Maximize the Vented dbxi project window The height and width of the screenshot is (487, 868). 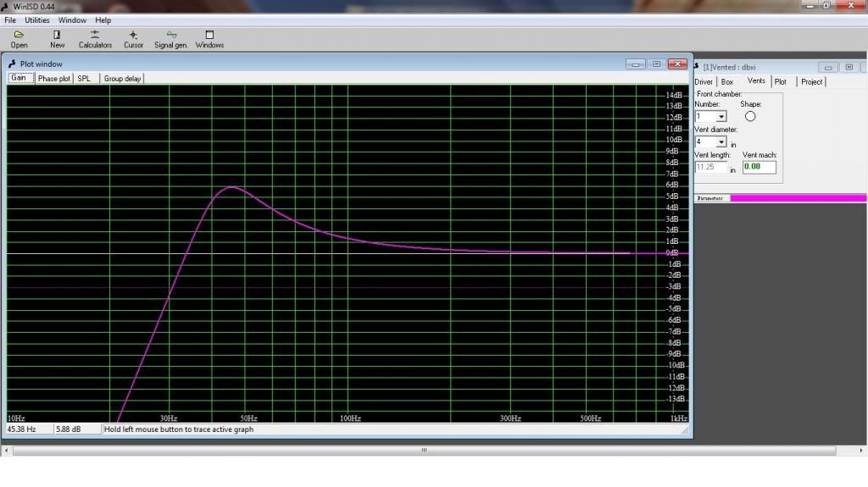click(849, 68)
